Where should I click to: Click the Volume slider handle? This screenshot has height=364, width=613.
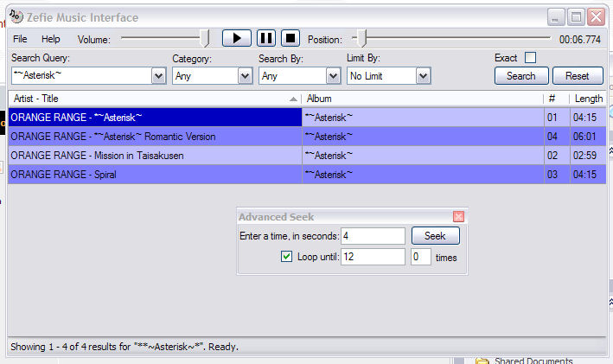[x=205, y=38]
